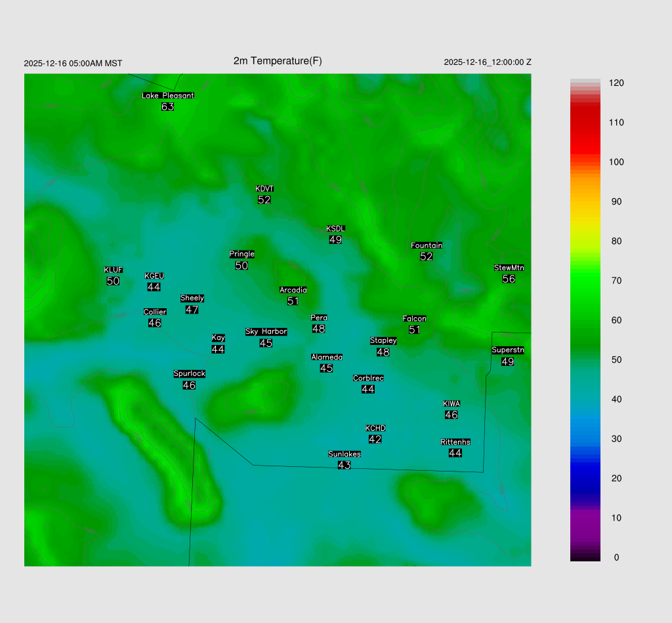
Task: Click the Superstn station label
Action: tap(508, 350)
